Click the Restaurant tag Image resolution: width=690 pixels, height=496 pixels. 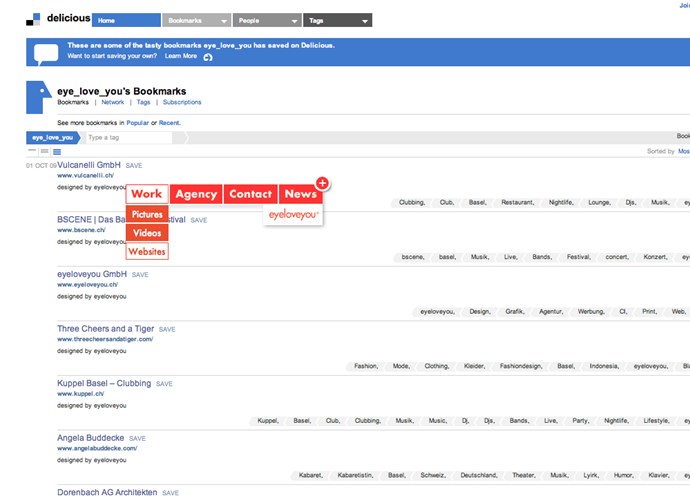(518, 202)
